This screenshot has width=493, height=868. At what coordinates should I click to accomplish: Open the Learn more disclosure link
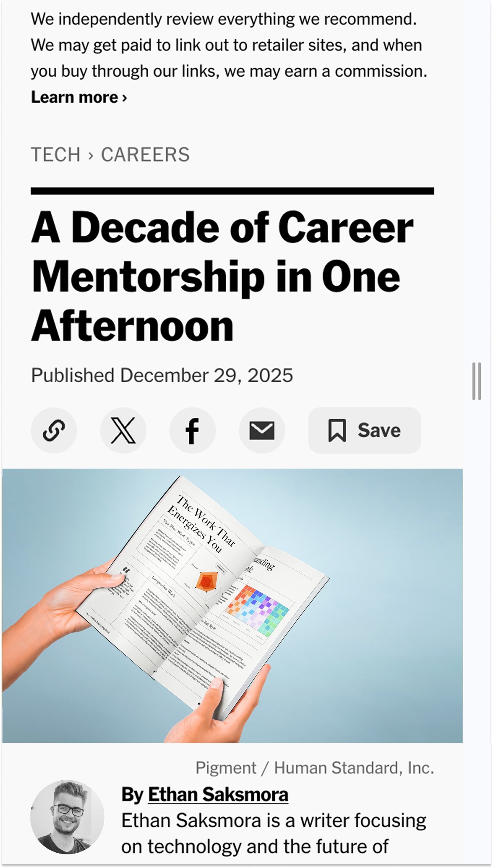[x=79, y=97]
